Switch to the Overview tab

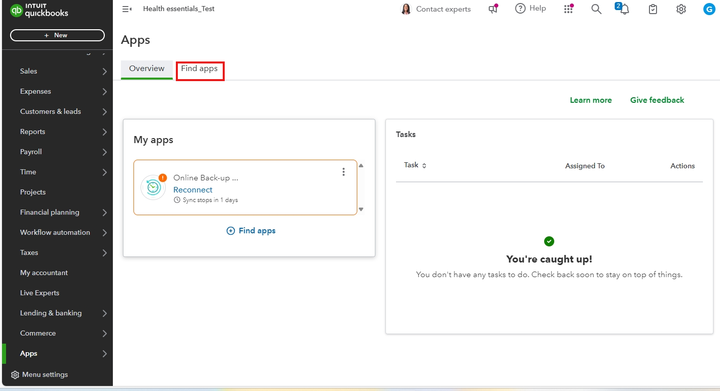tap(146, 69)
